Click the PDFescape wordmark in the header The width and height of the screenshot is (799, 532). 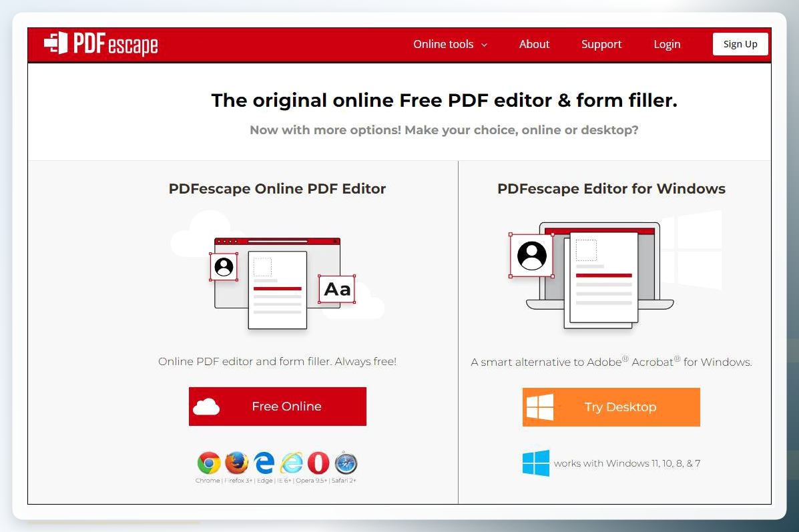click(115, 44)
